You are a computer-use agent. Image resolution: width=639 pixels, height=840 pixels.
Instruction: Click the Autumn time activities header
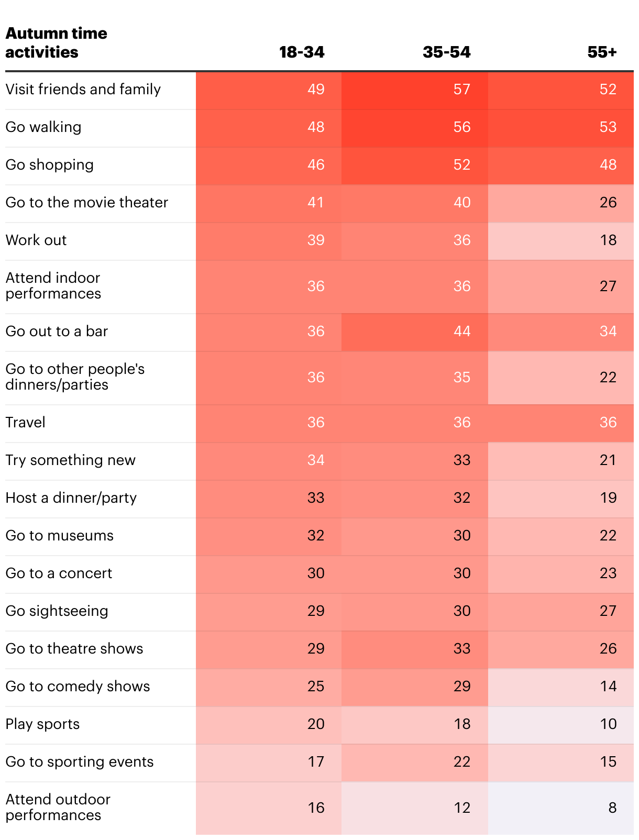coord(56,42)
